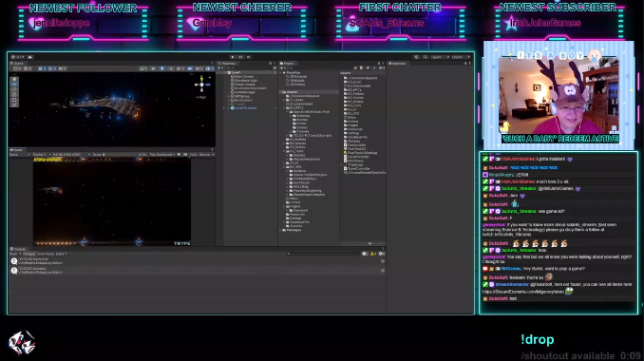Open the Unity cloud services icon
The height and width of the screenshot is (361, 644).
point(29,57)
